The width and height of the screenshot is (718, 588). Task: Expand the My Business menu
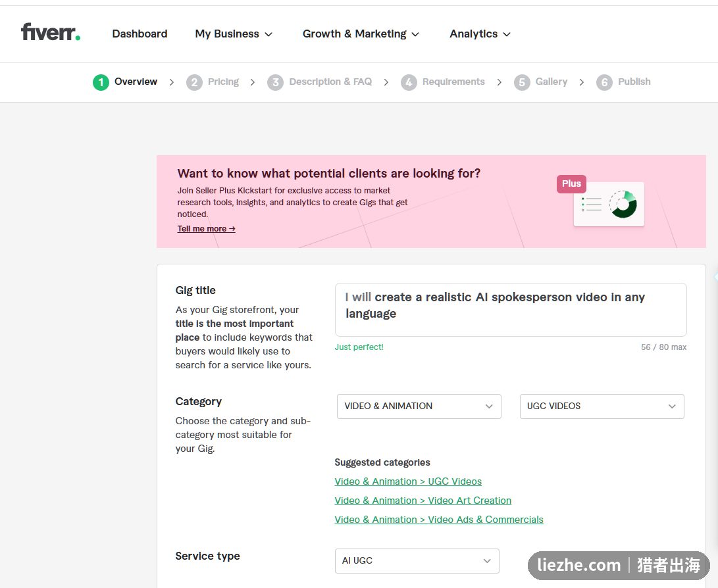click(234, 34)
